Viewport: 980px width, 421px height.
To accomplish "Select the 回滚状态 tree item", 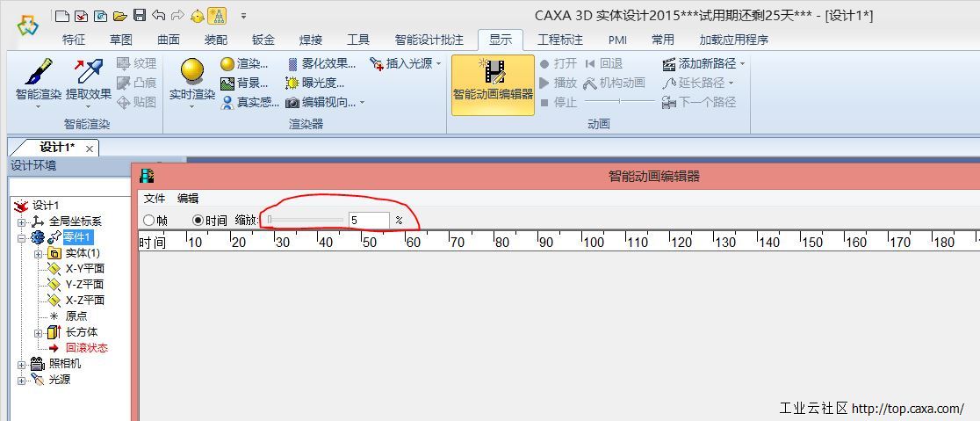I will pos(87,348).
